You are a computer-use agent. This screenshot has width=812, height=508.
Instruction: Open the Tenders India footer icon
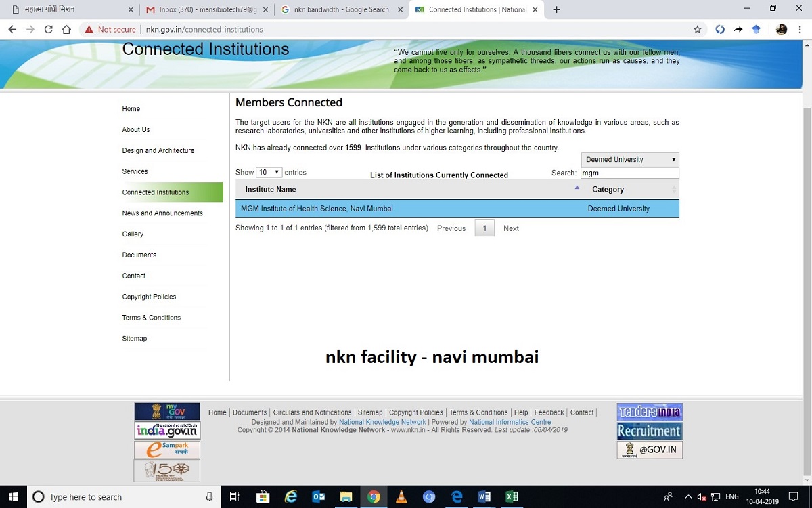click(x=649, y=411)
